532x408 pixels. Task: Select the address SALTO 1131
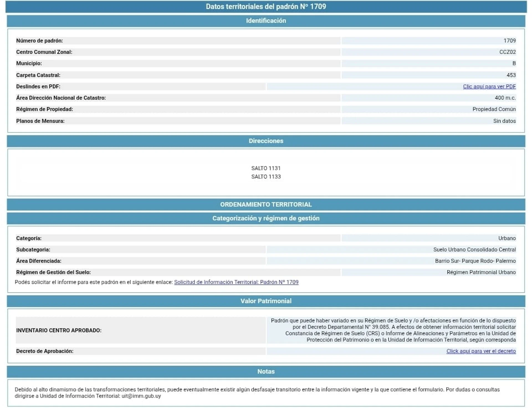(x=266, y=168)
